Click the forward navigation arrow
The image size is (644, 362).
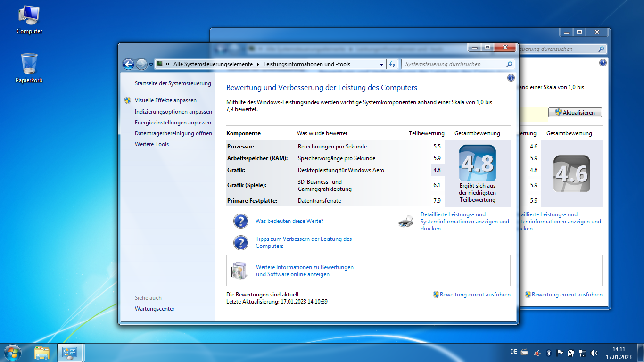pyautogui.click(x=141, y=65)
